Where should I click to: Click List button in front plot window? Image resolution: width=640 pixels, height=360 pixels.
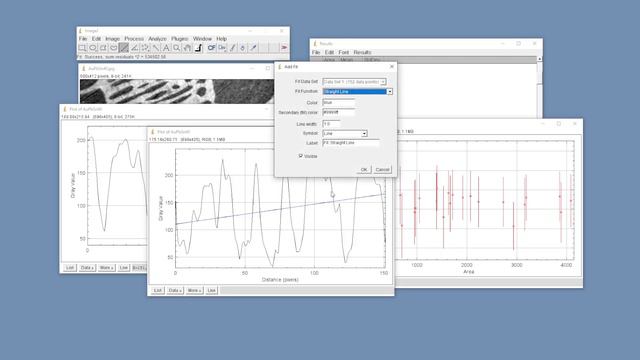pos(158,290)
